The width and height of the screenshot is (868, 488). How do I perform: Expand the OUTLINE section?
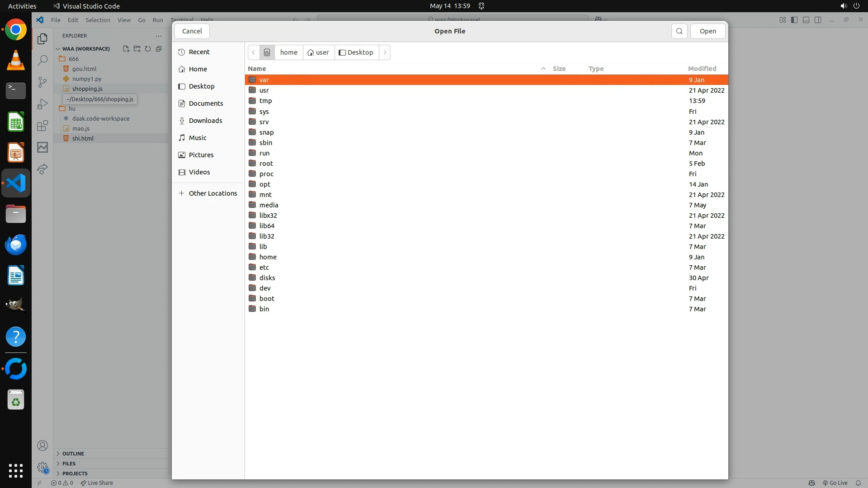pyautogui.click(x=73, y=453)
